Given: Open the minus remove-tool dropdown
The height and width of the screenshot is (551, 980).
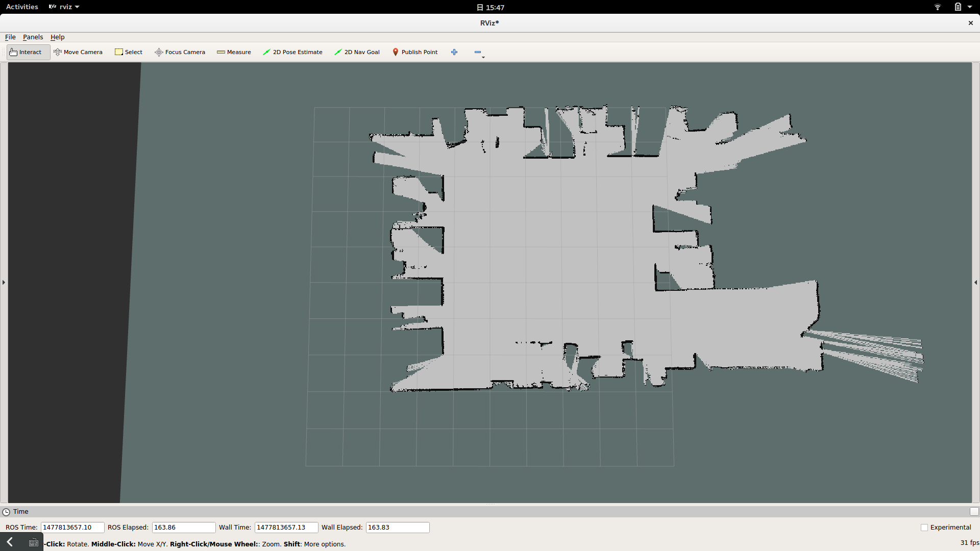Looking at the screenshot, I should coord(479,53).
